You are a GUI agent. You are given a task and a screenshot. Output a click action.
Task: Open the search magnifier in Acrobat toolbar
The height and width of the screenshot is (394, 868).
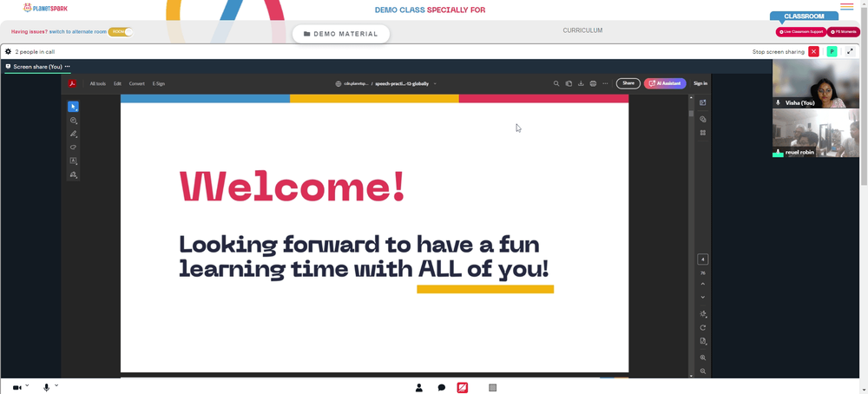[556, 83]
